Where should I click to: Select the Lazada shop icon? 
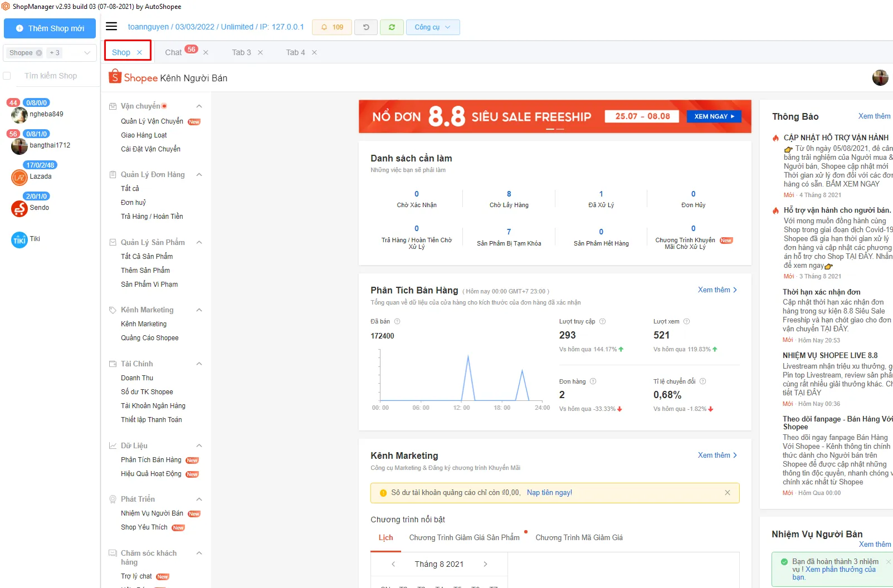pos(19,178)
